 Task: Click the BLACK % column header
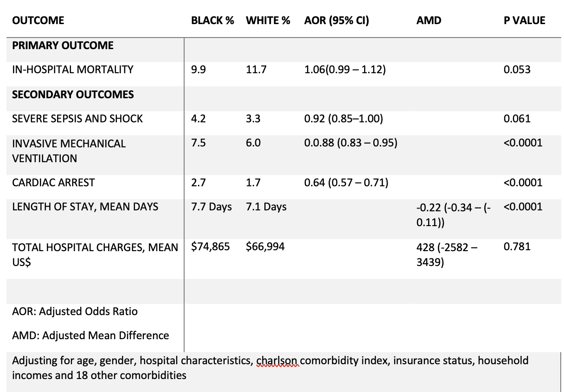212,20
